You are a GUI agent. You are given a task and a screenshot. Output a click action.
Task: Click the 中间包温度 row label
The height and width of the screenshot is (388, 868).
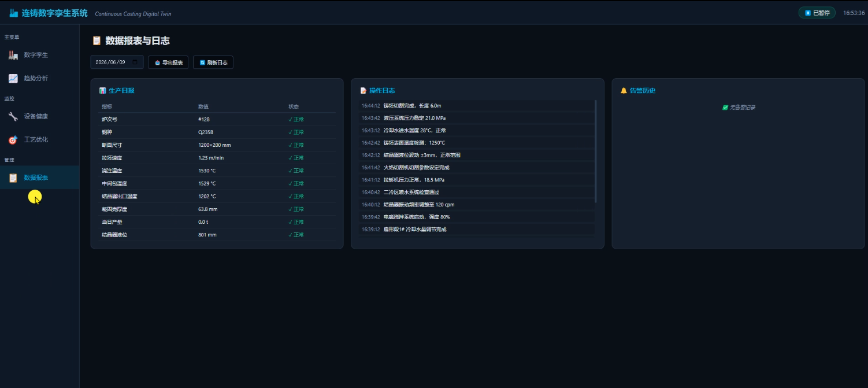(x=114, y=183)
